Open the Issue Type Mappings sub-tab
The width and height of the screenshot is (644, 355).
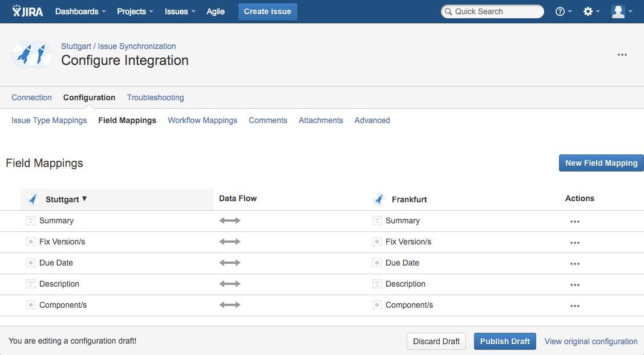coord(49,120)
